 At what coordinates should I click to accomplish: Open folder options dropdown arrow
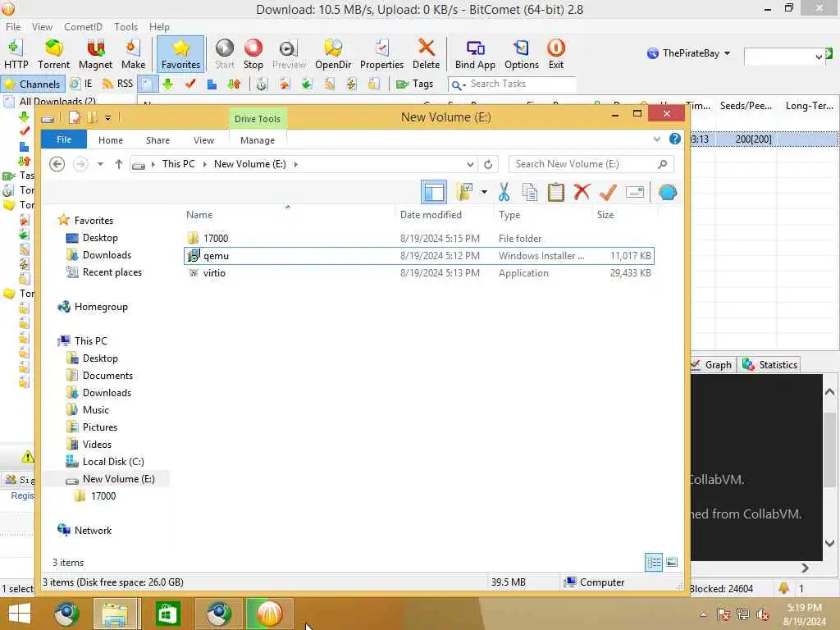click(x=484, y=192)
